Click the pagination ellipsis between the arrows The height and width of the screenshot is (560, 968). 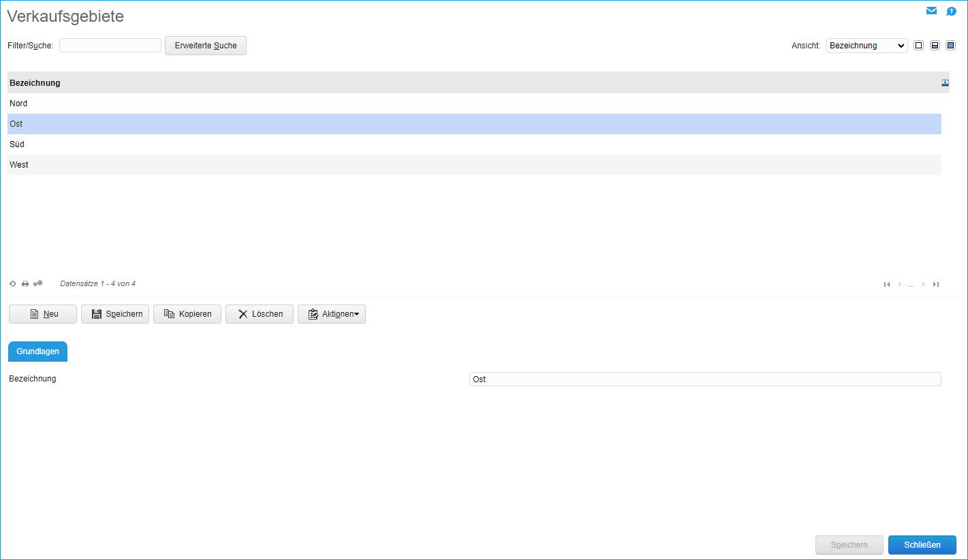click(911, 285)
